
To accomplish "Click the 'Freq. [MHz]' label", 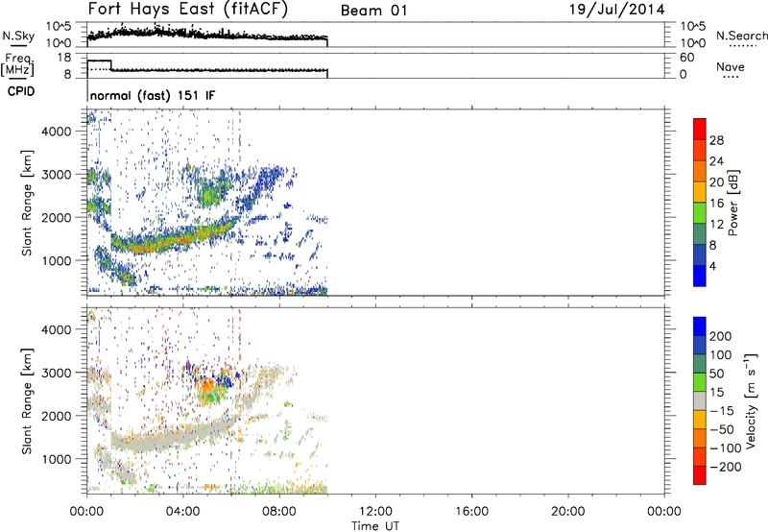I will pos(17,64).
